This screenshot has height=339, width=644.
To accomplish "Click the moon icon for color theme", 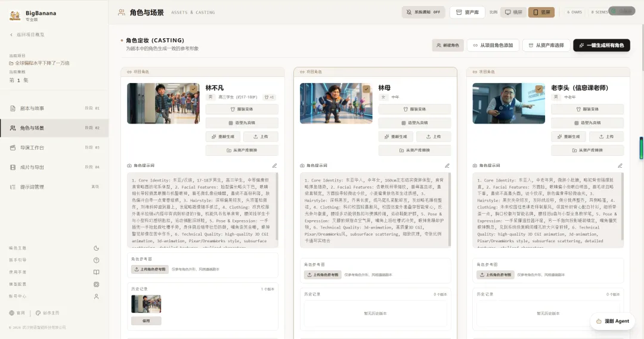I will pyautogui.click(x=96, y=248).
